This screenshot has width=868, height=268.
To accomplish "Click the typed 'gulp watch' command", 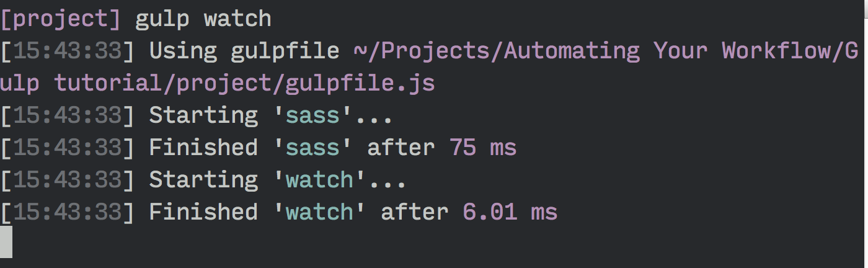I will click(203, 19).
